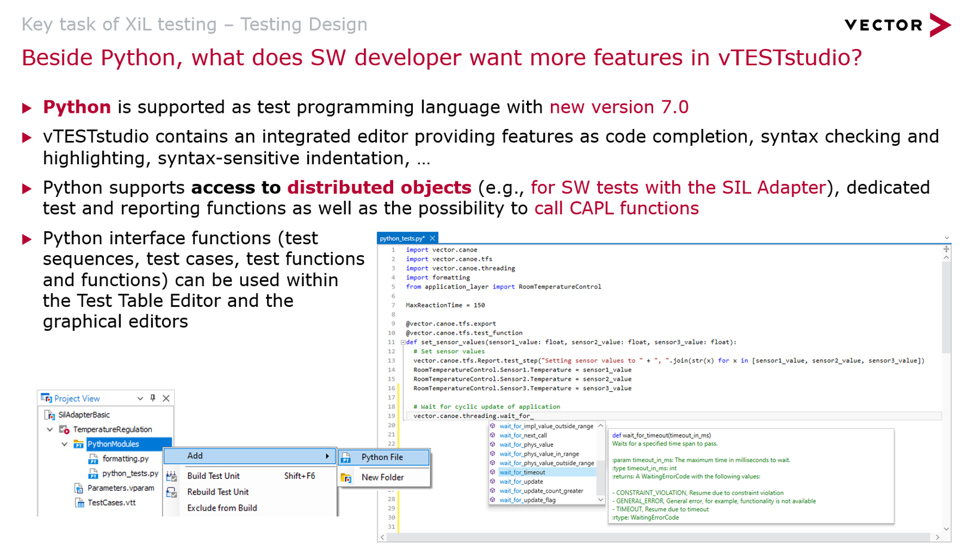Select wait_for_phys_value completion
The width and height of the screenshot is (980, 550).
click(526, 445)
